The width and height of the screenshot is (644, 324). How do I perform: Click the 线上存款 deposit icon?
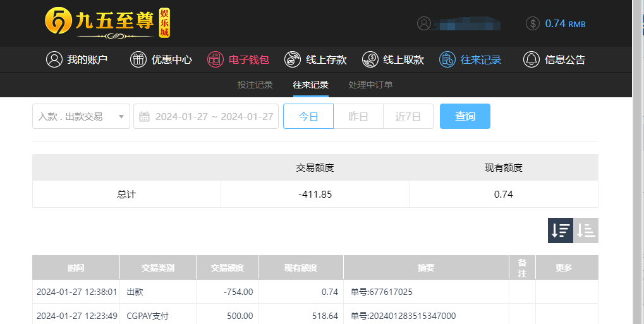[x=293, y=59]
